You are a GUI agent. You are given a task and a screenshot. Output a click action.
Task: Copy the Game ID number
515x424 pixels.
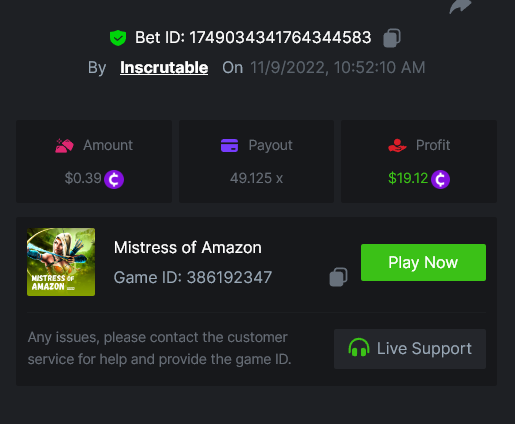[338, 277]
